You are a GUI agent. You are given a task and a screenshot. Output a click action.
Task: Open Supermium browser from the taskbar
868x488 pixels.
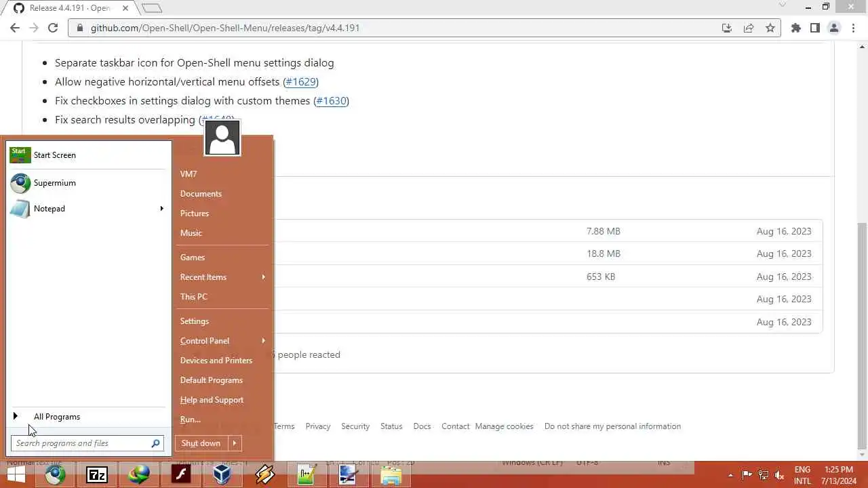pos(56,474)
